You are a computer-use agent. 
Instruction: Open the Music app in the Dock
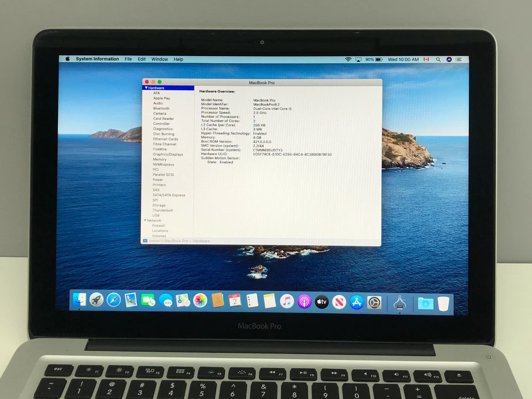point(287,302)
